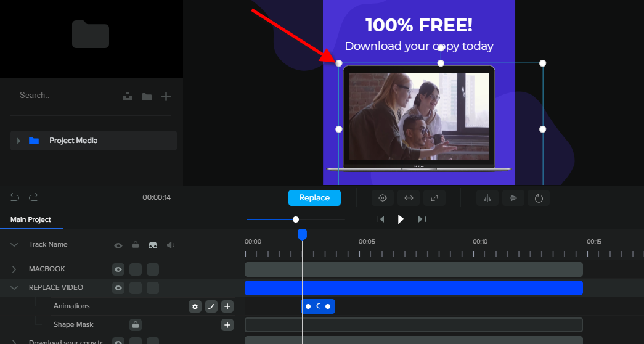Play the timeline preview
Image resolution: width=644 pixels, height=344 pixels.
(x=401, y=219)
